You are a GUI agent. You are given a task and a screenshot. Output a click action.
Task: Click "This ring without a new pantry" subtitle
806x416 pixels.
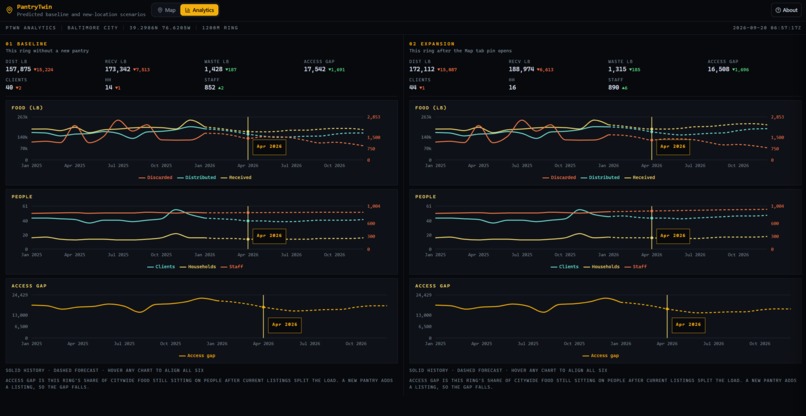(47, 51)
